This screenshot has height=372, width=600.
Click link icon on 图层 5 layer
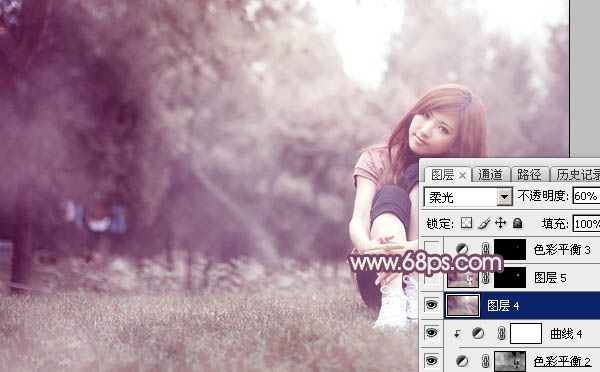click(485, 278)
